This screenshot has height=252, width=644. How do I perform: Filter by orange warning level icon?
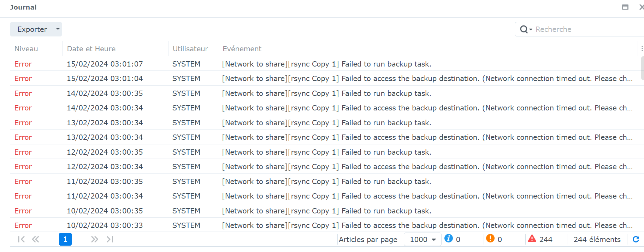point(490,239)
